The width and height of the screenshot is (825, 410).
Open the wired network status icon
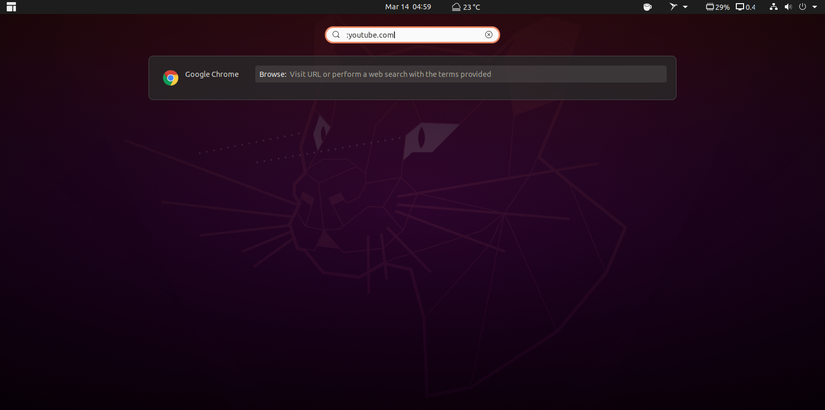click(x=773, y=7)
